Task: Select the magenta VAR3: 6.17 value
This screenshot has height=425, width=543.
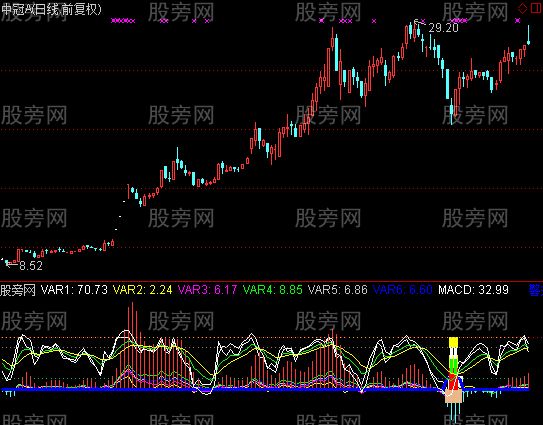Action: [207, 290]
